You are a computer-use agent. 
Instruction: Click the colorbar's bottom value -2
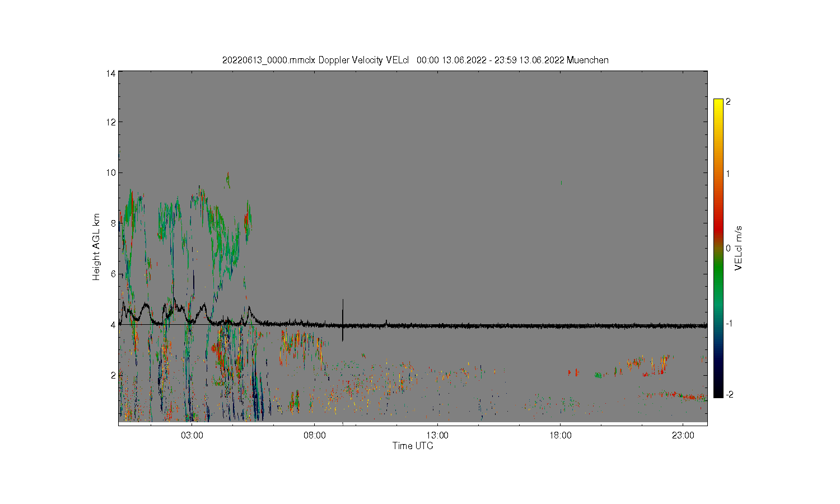click(x=729, y=395)
